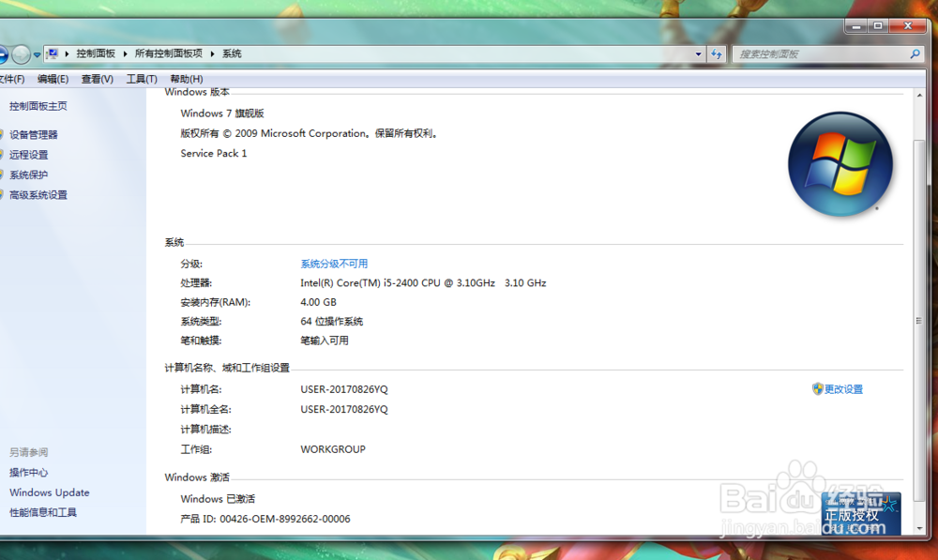Viewport: 938px width, 560px height.
Task: Open 性能信息和工具 link
Action: pyautogui.click(x=43, y=512)
